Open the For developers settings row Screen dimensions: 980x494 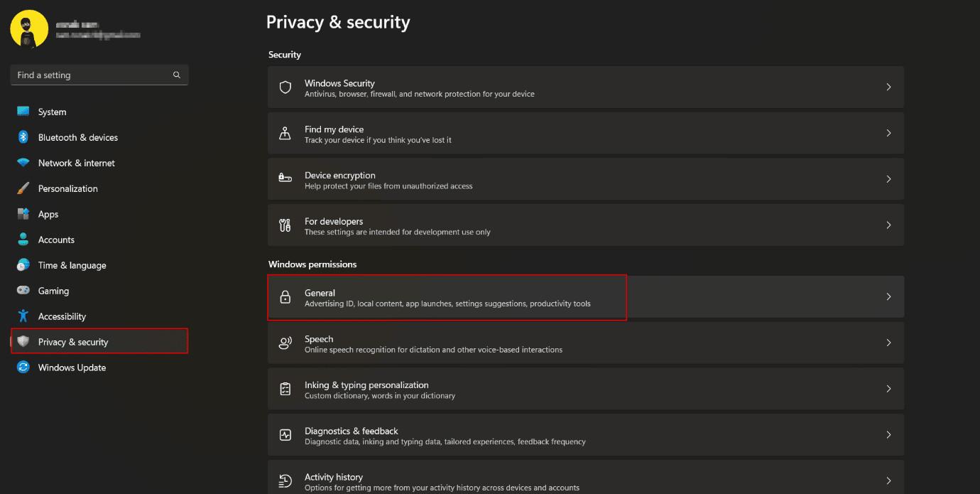pos(586,225)
